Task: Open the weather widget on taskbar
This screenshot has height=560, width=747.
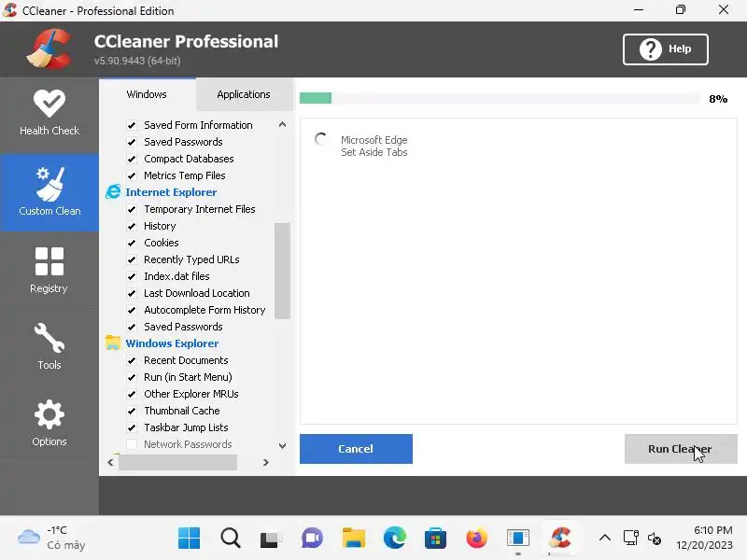Action: coord(51,538)
